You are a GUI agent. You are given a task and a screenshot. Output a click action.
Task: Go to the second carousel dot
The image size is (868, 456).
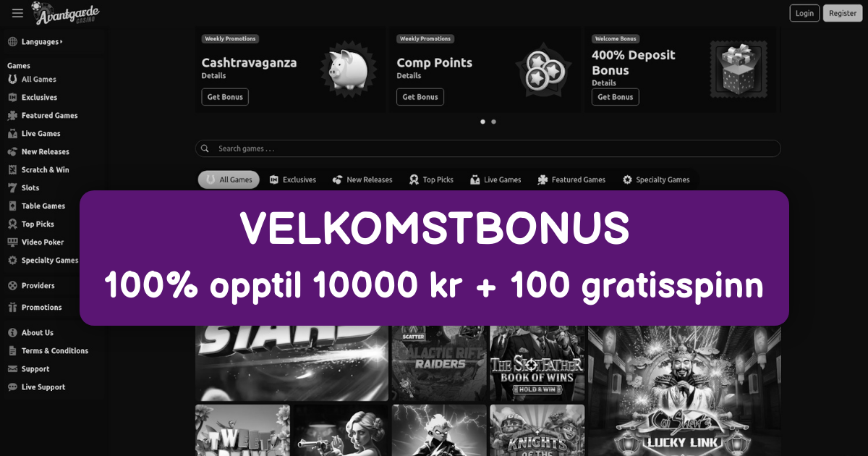(493, 122)
